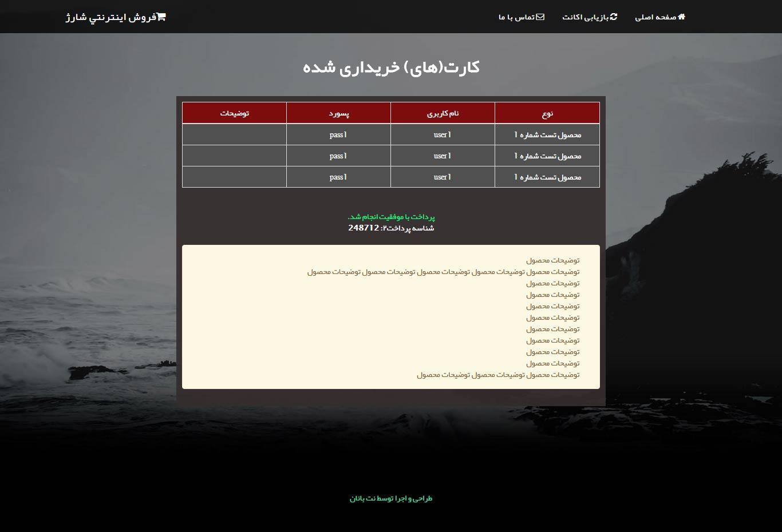Open the طراحی و اجرا footer link
Viewport: 782px width, 532px height.
(x=391, y=499)
